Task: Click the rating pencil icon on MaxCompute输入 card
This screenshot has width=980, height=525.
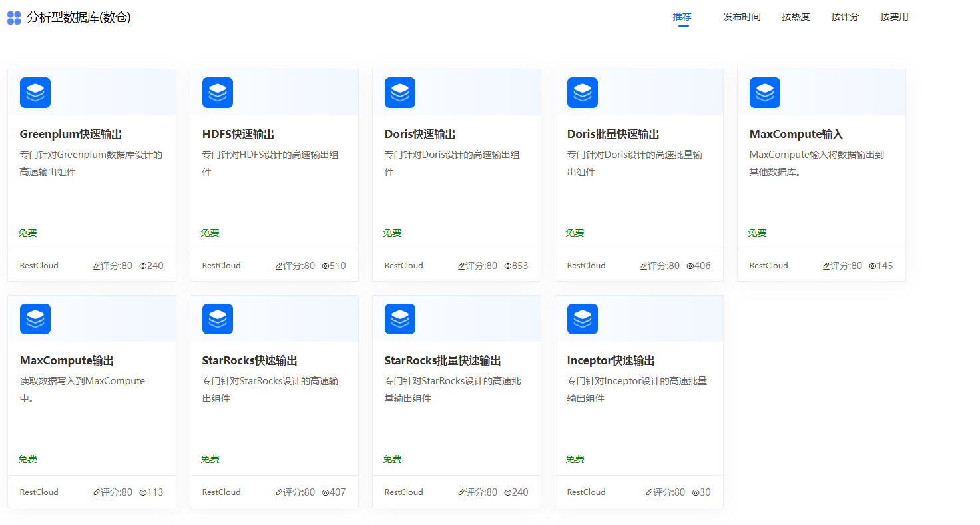Action: click(826, 266)
